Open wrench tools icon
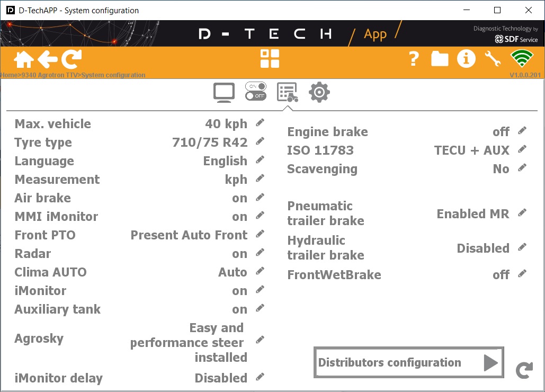 click(x=493, y=58)
